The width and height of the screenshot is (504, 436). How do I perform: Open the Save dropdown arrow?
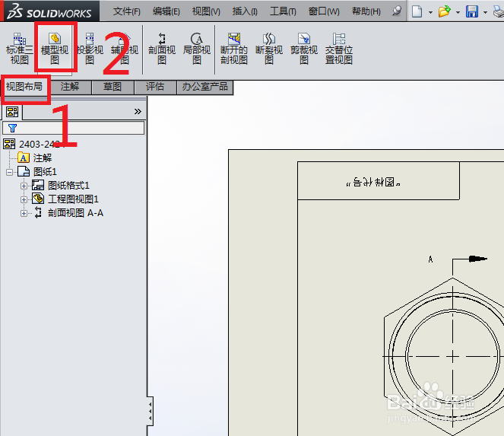pos(485,12)
